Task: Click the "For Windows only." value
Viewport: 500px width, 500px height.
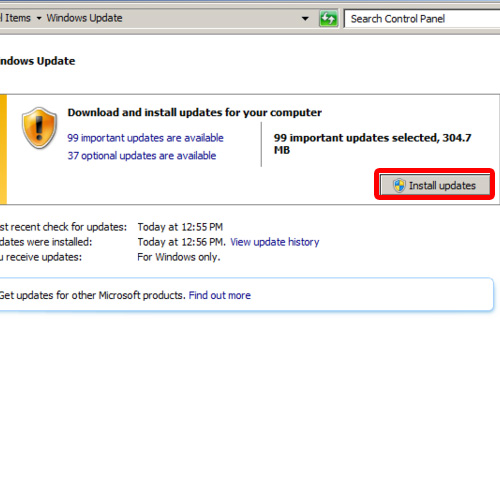Action: (179, 257)
